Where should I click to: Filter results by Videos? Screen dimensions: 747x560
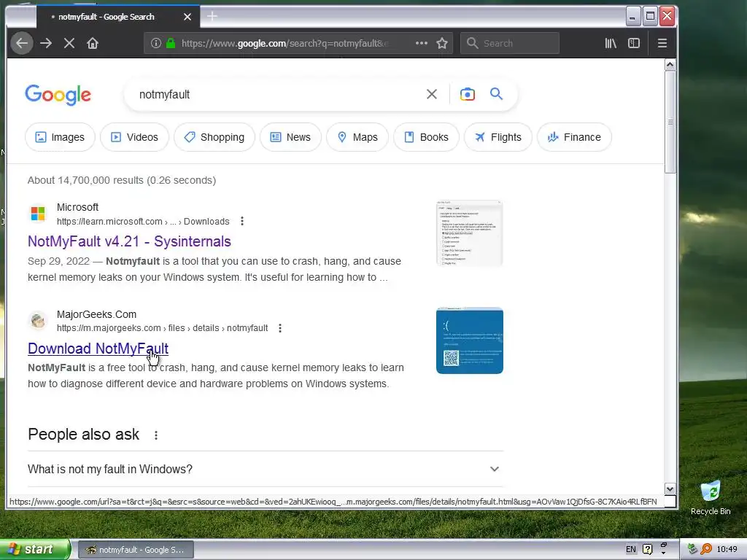(x=134, y=137)
